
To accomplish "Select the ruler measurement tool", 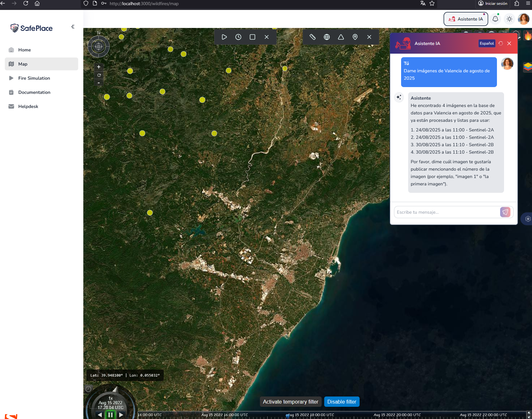I will point(312,37).
